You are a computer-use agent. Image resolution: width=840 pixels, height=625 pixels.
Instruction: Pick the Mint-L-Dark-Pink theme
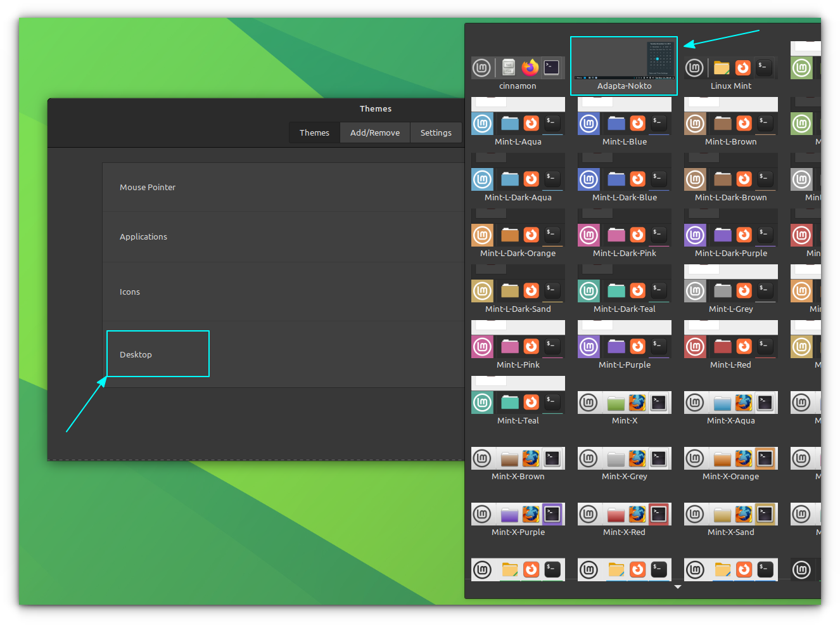[x=624, y=234]
